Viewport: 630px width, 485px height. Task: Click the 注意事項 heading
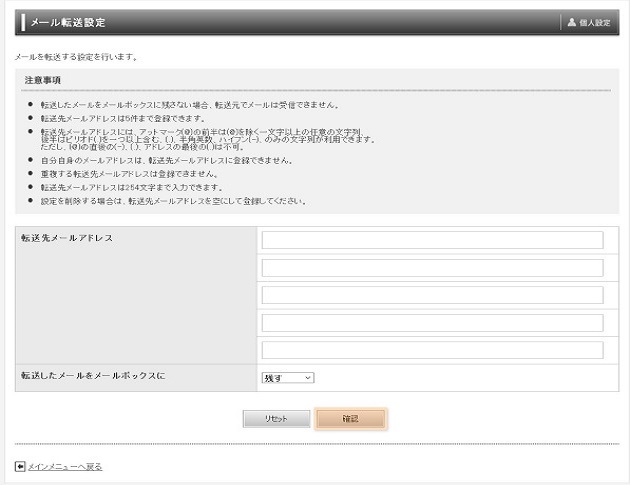[43, 80]
